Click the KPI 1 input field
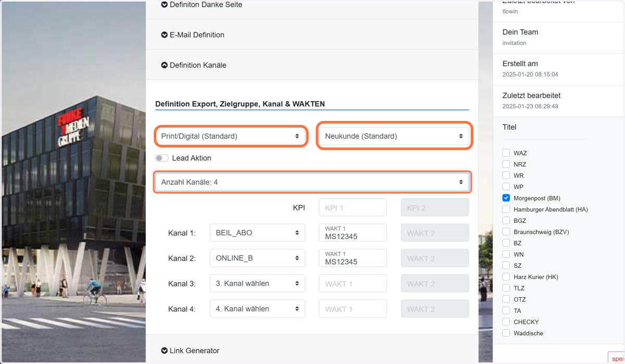Screen dimensions: 625x364 353,207
